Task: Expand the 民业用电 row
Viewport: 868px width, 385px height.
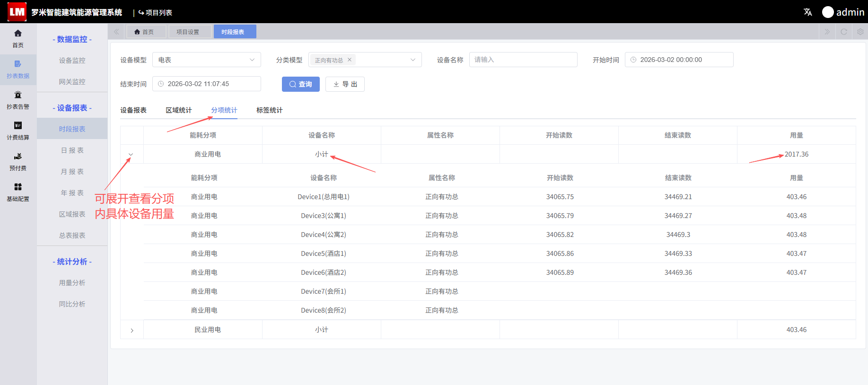Action: click(x=132, y=330)
